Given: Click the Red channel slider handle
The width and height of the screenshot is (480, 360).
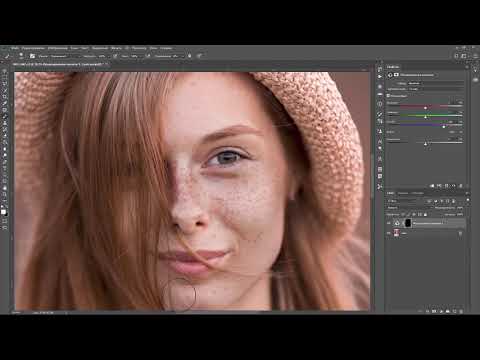Looking at the screenshot, I should click(425, 108).
